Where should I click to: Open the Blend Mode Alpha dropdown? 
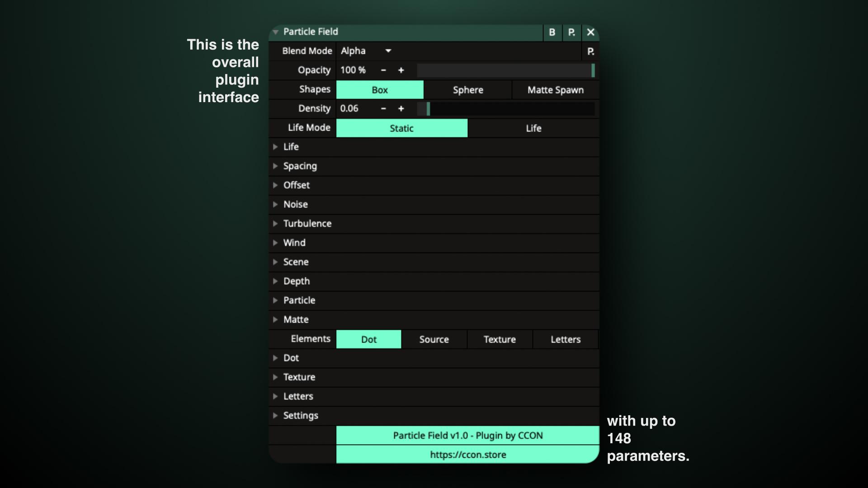point(366,51)
